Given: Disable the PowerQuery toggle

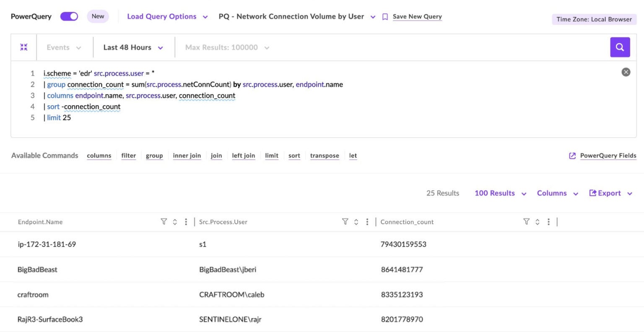Looking at the screenshot, I should (x=68, y=16).
